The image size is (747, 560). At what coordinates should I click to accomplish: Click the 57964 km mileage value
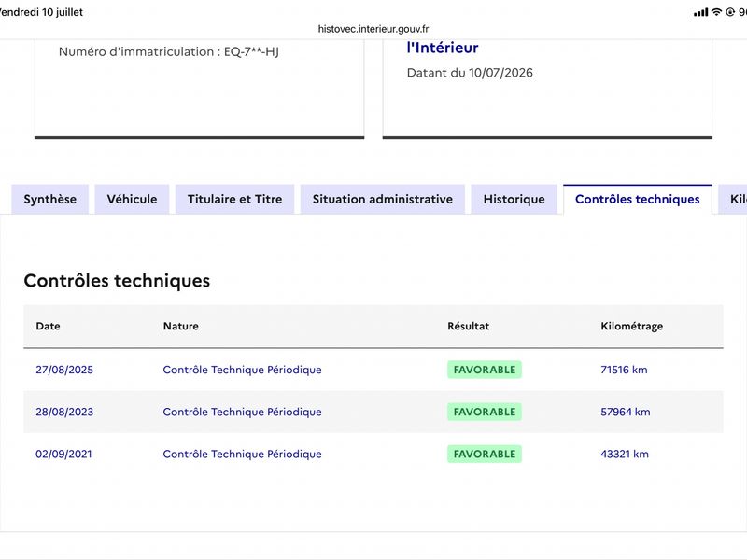point(626,412)
